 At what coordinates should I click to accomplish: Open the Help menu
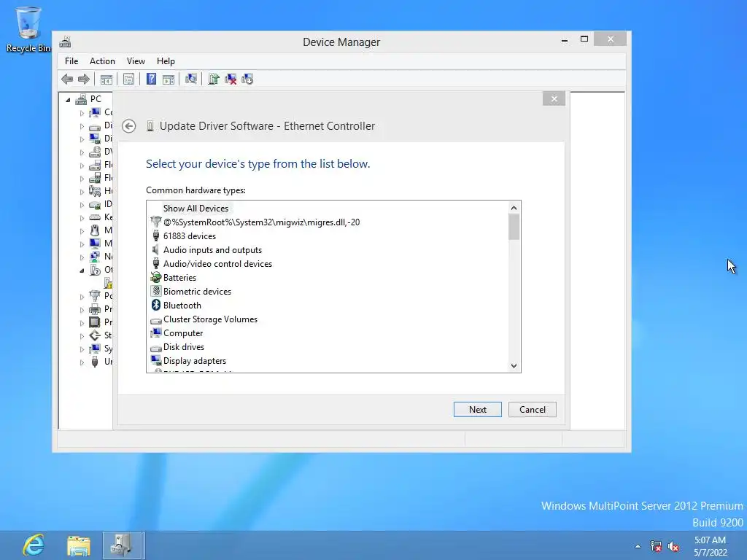tap(166, 61)
